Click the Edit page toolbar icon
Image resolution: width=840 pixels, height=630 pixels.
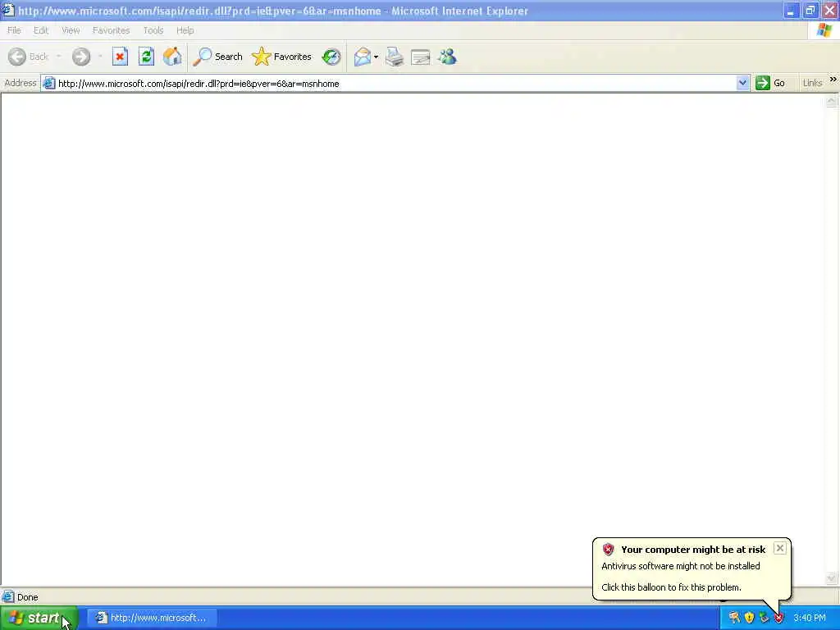point(421,57)
